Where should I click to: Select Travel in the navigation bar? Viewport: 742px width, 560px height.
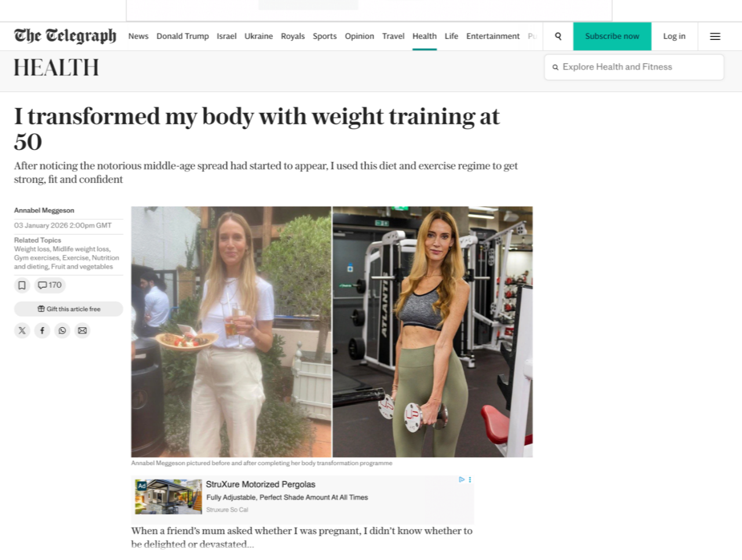pyautogui.click(x=393, y=36)
